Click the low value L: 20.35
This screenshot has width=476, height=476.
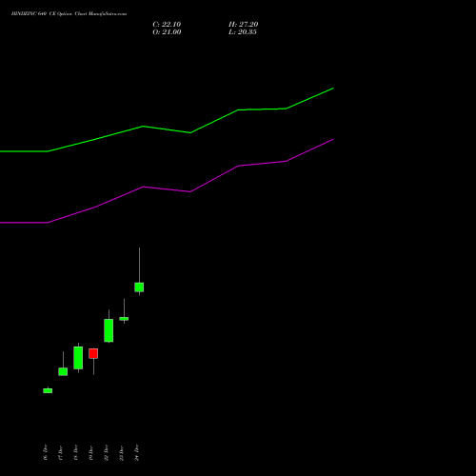coord(243,32)
